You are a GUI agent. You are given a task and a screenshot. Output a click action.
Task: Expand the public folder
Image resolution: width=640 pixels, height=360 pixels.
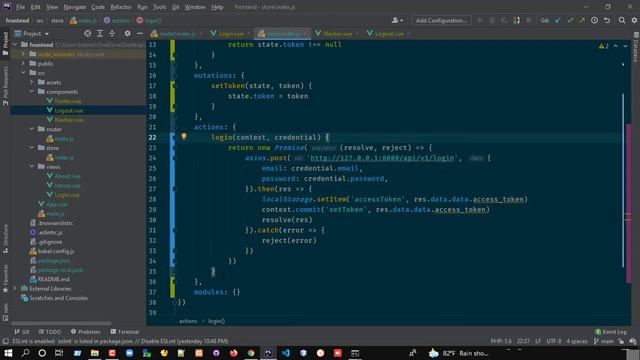[23, 64]
